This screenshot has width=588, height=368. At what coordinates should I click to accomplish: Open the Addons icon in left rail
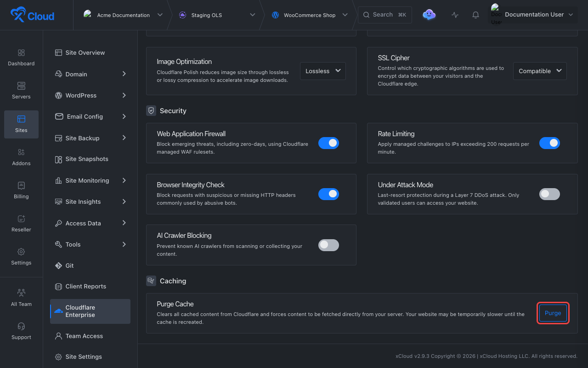coord(21,152)
